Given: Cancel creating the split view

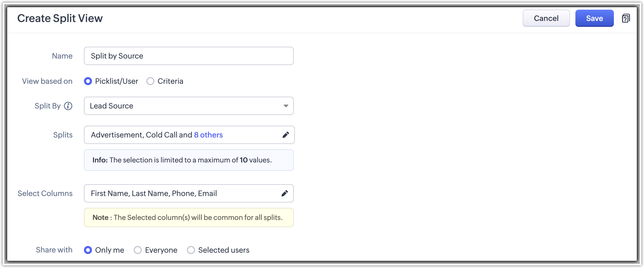Looking at the screenshot, I should tap(546, 18).
